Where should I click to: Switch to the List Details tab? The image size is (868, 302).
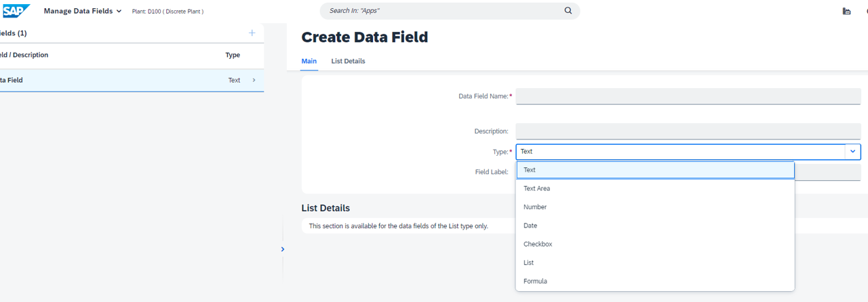point(348,61)
